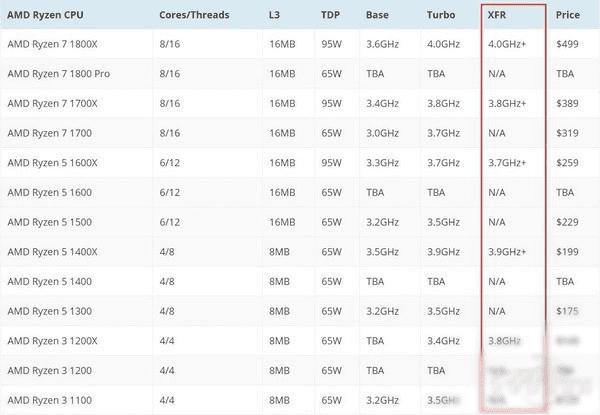Click the TDP column header
The width and height of the screenshot is (600, 415).
330,16
